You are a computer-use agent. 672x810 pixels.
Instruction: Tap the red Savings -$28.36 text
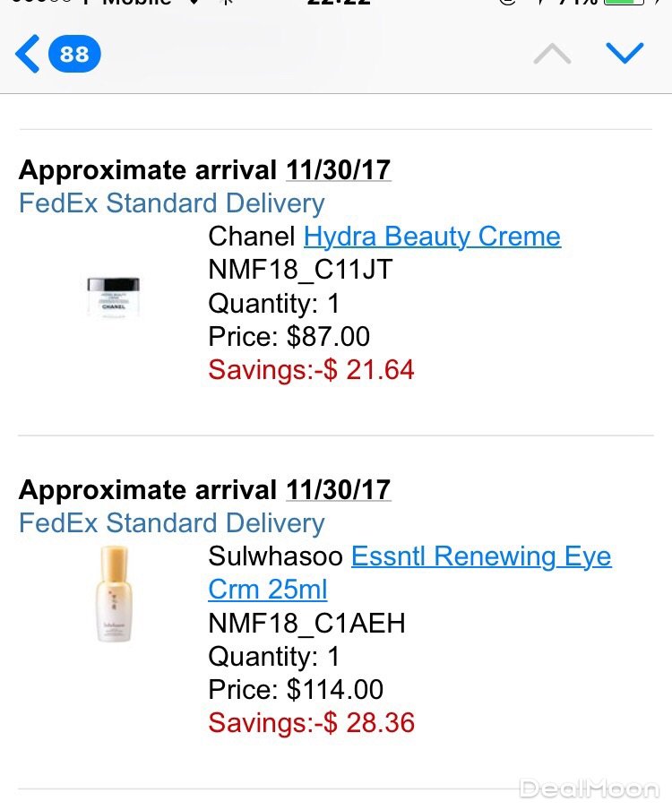tap(311, 722)
